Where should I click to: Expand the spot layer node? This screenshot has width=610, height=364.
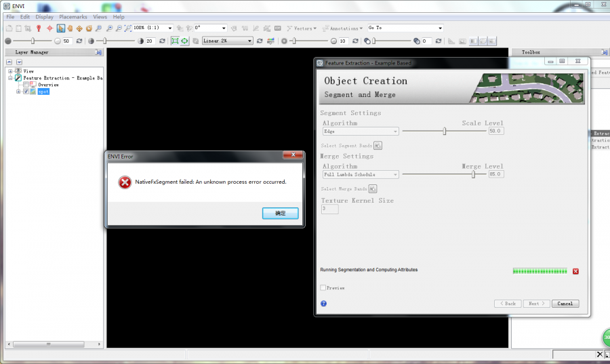[x=18, y=92]
